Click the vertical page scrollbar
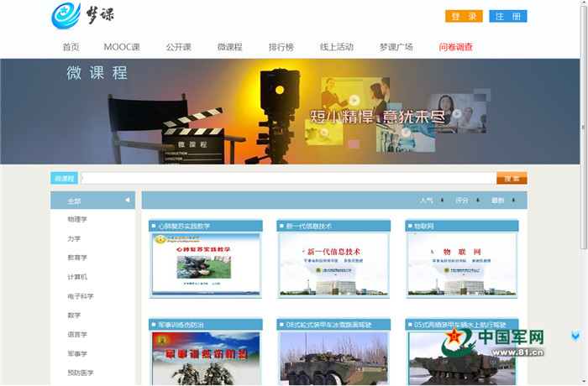Viewport: 588px width, 386px height. tap(584, 128)
